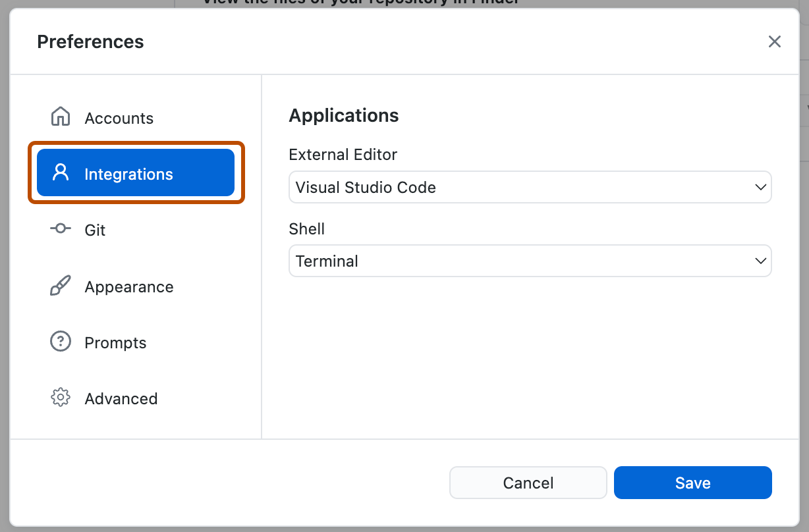809x532 pixels.
Task: Open the Shell dropdown
Action: [530, 261]
